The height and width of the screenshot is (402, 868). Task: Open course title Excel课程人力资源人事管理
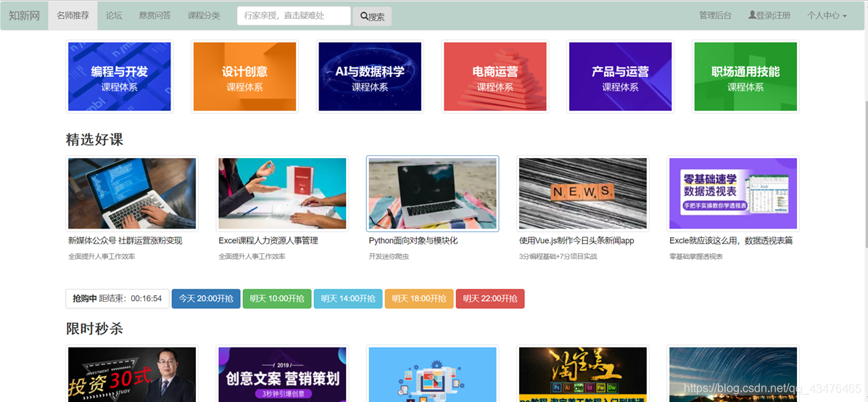click(268, 241)
